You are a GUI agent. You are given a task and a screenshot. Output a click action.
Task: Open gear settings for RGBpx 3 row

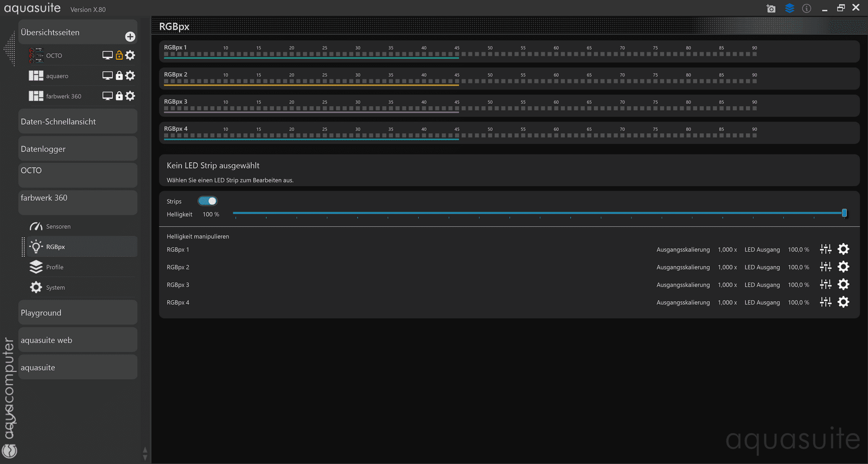pos(844,284)
